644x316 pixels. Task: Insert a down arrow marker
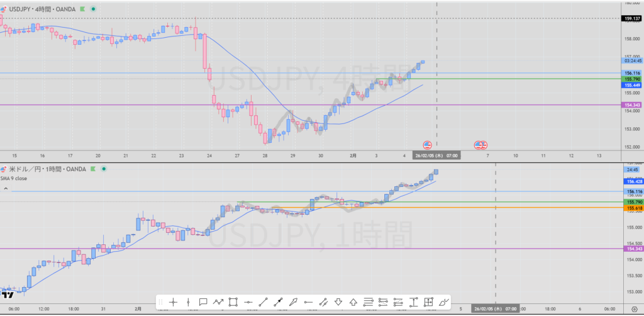[x=338, y=302]
